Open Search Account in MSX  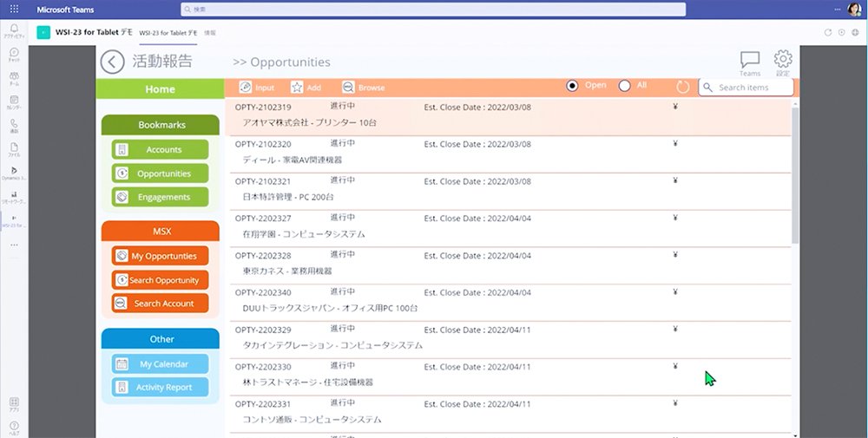[x=160, y=303]
